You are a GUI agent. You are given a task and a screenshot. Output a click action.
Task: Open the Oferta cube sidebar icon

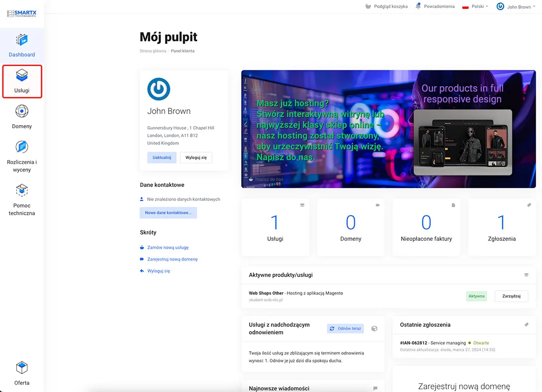22,368
